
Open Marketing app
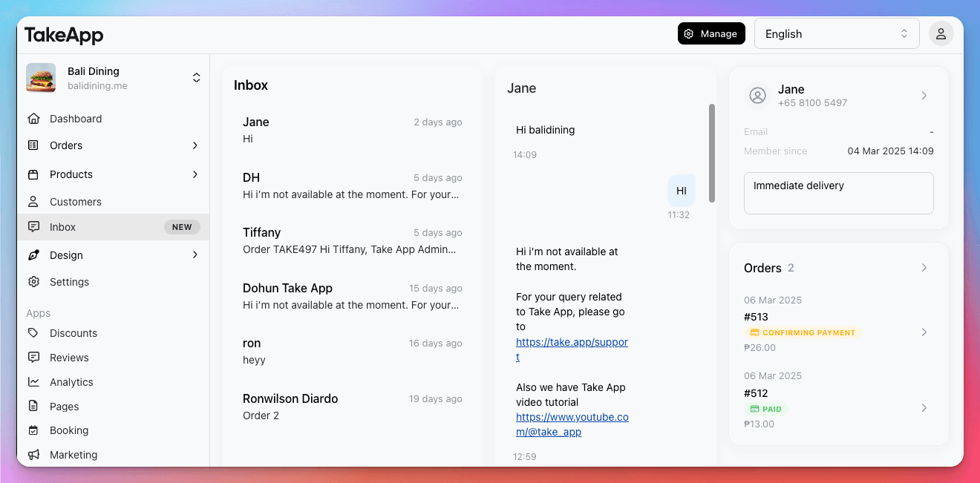click(114, 455)
